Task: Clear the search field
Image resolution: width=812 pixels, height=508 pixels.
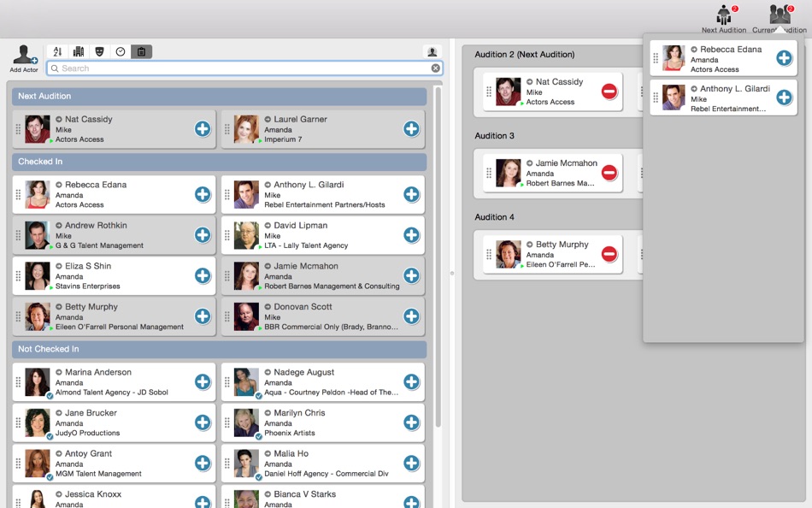Action: (x=436, y=68)
